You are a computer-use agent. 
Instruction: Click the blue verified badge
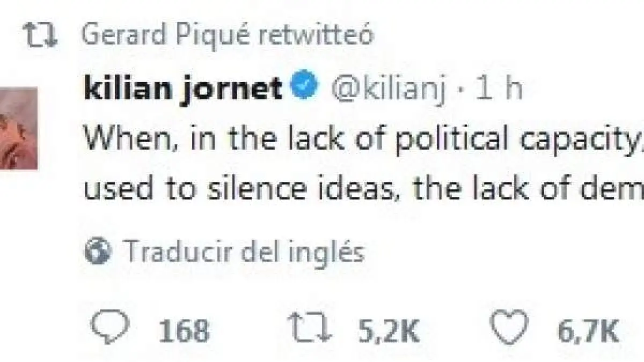[x=305, y=86]
